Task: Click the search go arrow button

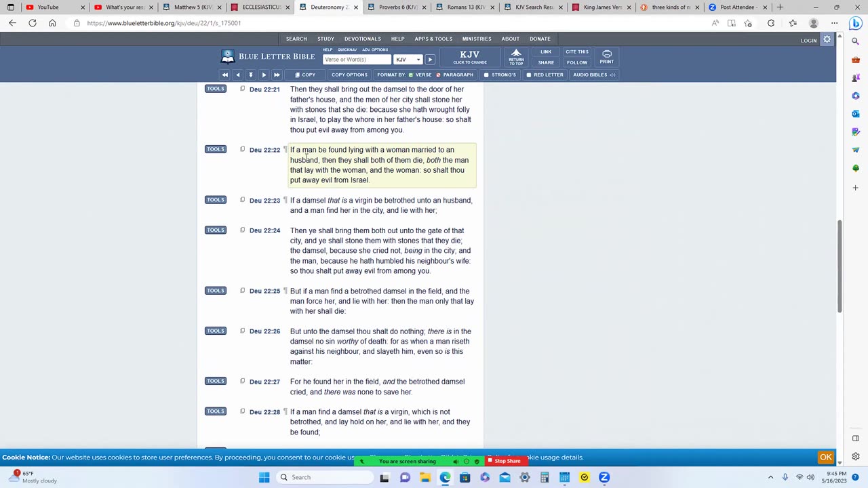Action: click(430, 60)
